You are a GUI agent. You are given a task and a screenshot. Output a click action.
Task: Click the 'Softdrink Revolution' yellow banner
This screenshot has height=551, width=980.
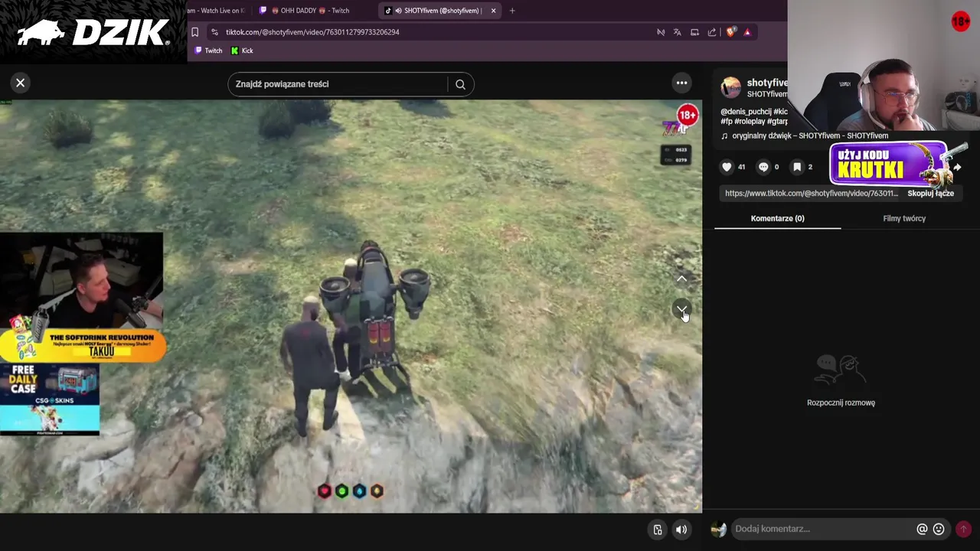click(x=83, y=346)
